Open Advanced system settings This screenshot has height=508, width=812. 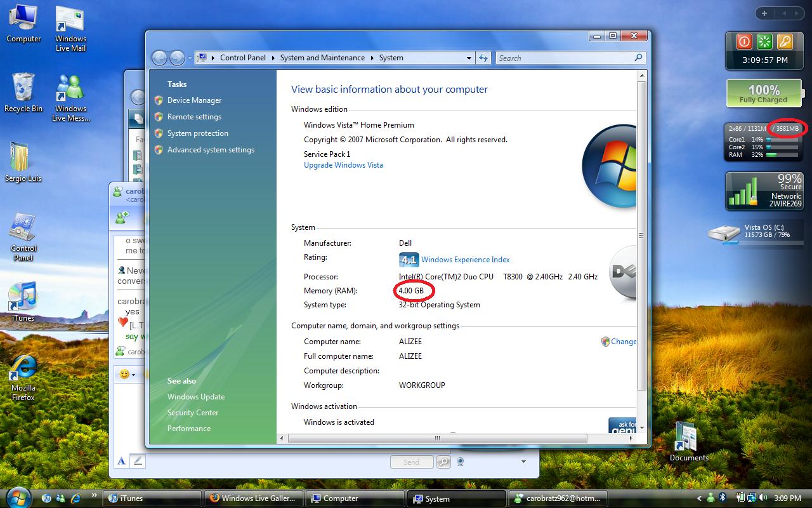coord(211,150)
